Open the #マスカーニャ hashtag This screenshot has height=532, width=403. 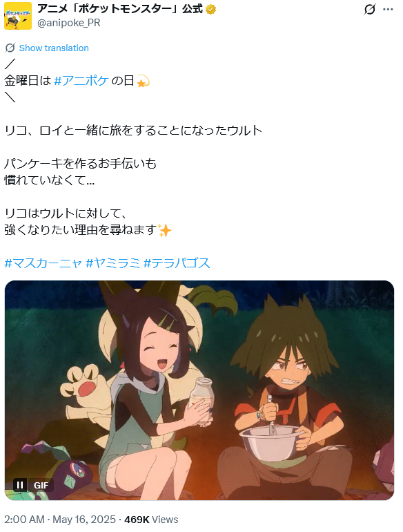coord(43,263)
